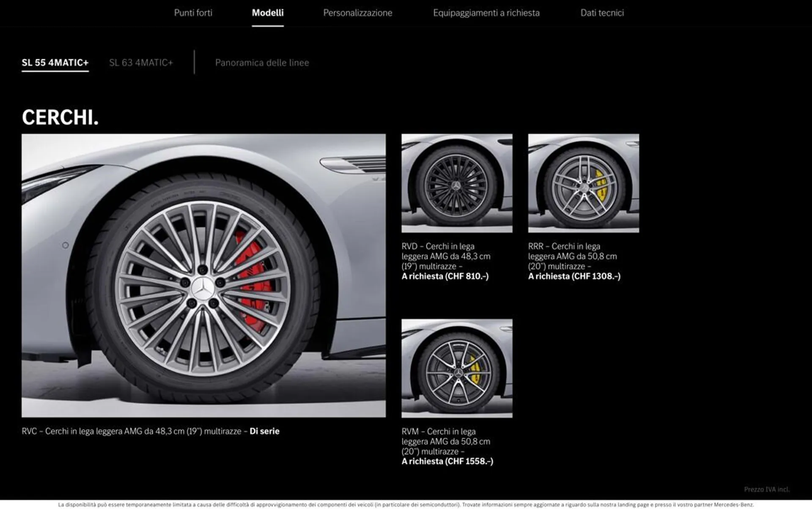Open Panoramica delle linee link

point(262,63)
